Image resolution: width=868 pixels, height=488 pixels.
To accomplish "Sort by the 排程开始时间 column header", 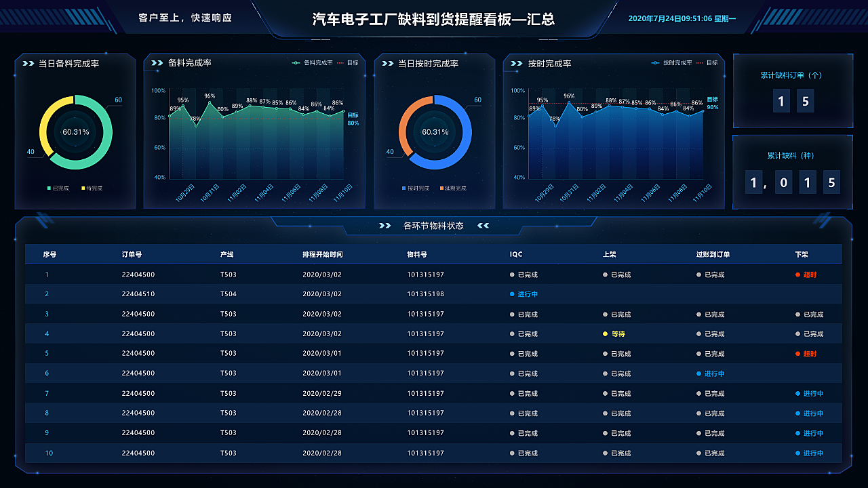I will coord(322,255).
